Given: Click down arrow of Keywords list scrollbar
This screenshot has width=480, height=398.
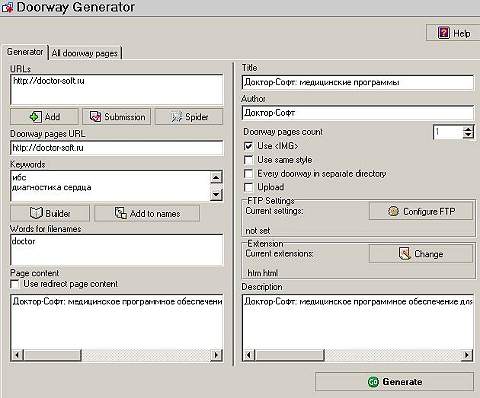Looking at the screenshot, I should click(216, 194).
